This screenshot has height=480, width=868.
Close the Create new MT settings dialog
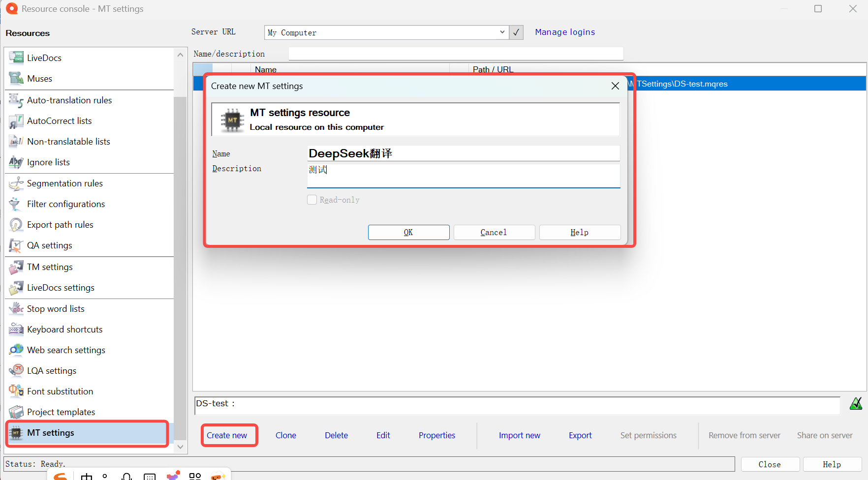tap(615, 86)
